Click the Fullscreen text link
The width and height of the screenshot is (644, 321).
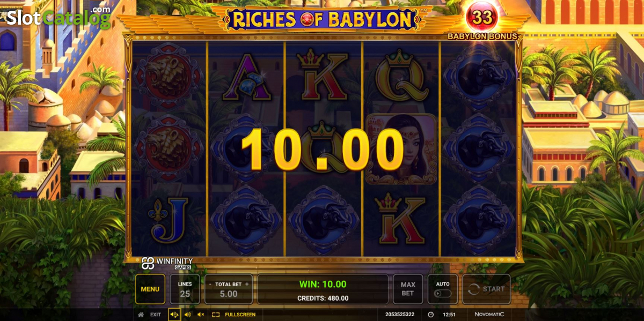click(x=240, y=315)
